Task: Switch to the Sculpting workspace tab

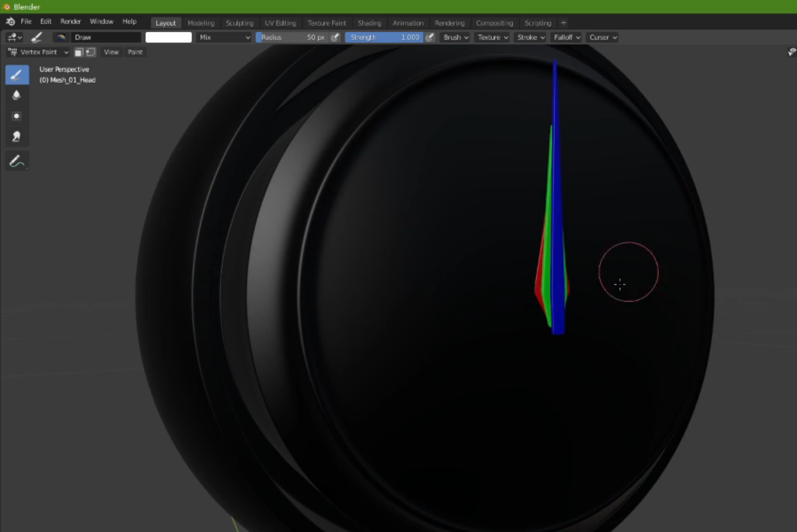Action: (x=239, y=23)
